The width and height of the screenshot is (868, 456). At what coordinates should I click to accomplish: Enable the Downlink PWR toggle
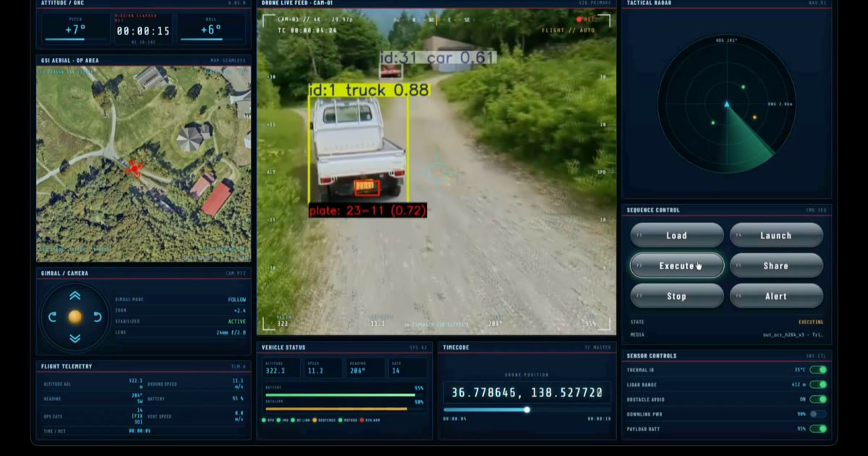tap(818, 414)
